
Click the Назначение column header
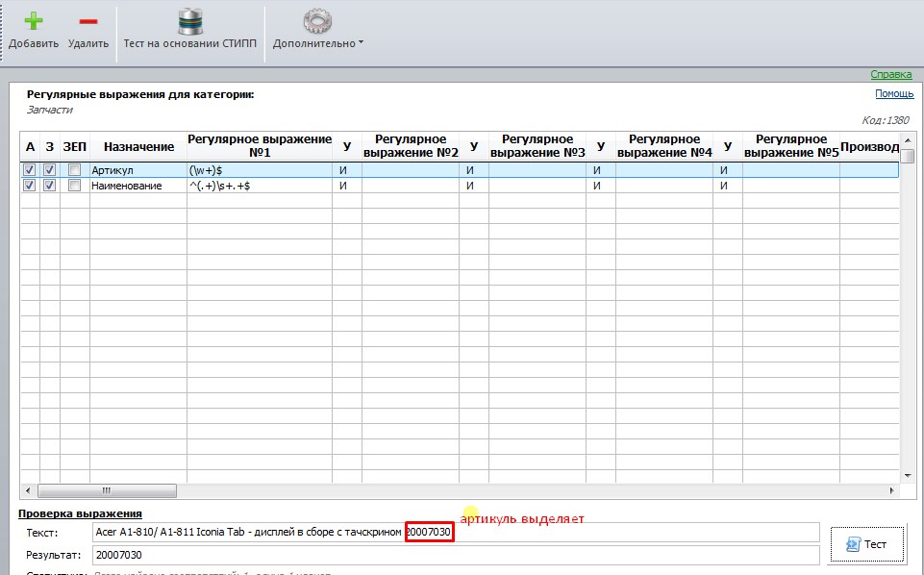click(x=138, y=146)
